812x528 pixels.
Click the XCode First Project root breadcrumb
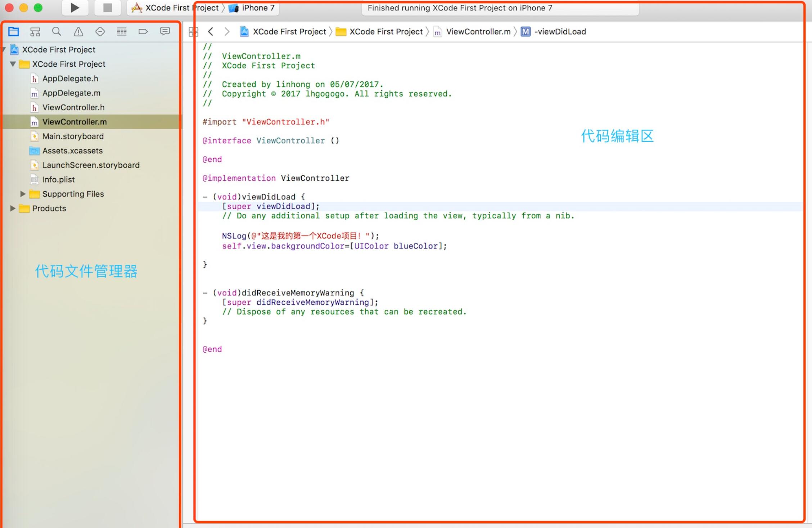click(283, 32)
